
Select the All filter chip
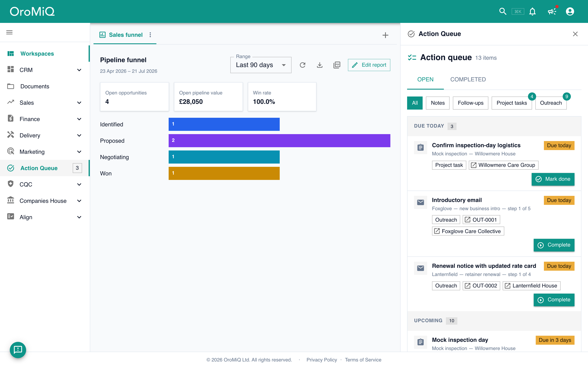click(x=415, y=103)
